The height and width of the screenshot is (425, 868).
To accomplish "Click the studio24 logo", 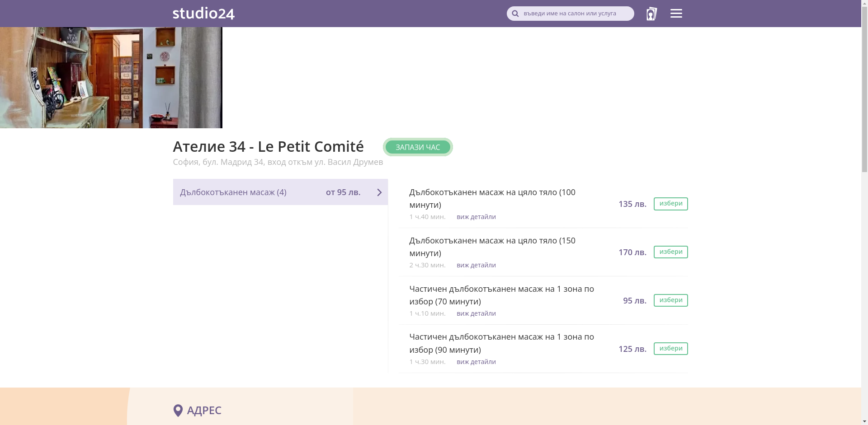I will (x=203, y=14).
